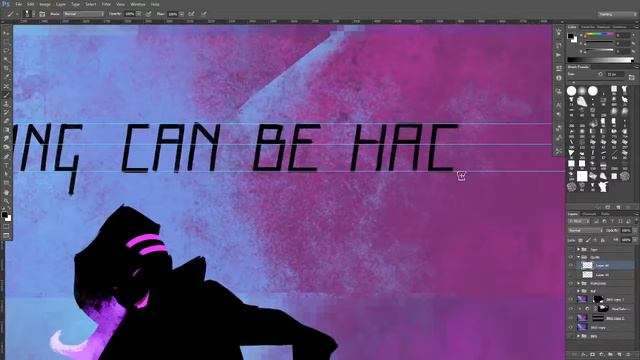Screen dimensions: 640x360
Task: Click Delete layer trash icon
Action: pyautogui.click(x=628, y=354)
